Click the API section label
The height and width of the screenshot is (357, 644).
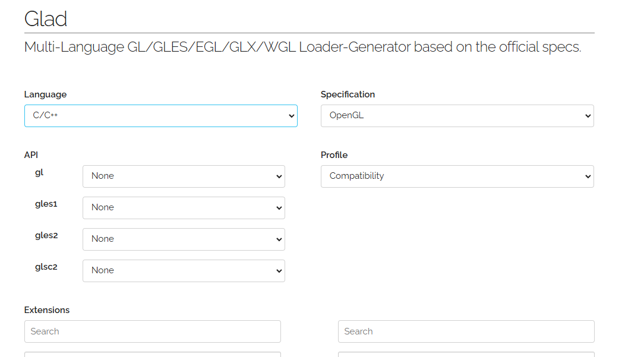[x=31, y=155]
